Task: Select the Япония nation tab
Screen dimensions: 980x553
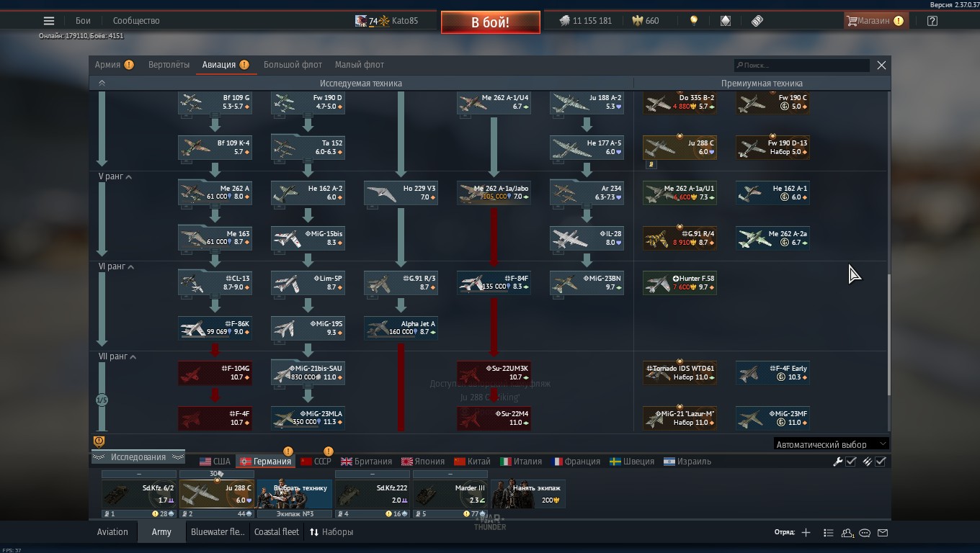Action: [423, 462]
